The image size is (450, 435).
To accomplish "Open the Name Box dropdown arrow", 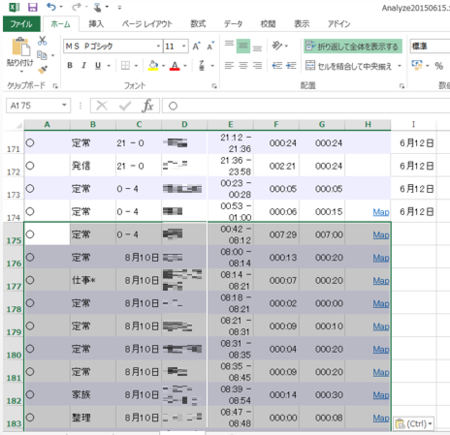I will point(64,106).
